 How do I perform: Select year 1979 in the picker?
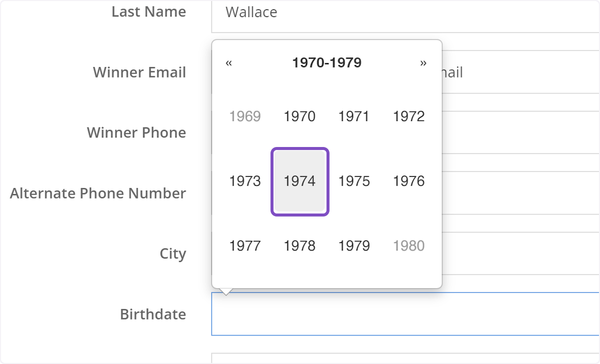click(x=354, y=245)
